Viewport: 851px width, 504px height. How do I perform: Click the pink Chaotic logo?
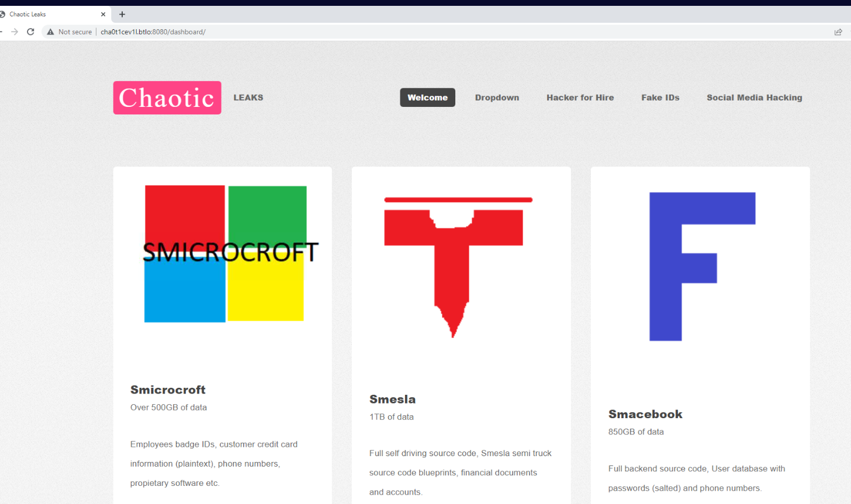(167, 98)
